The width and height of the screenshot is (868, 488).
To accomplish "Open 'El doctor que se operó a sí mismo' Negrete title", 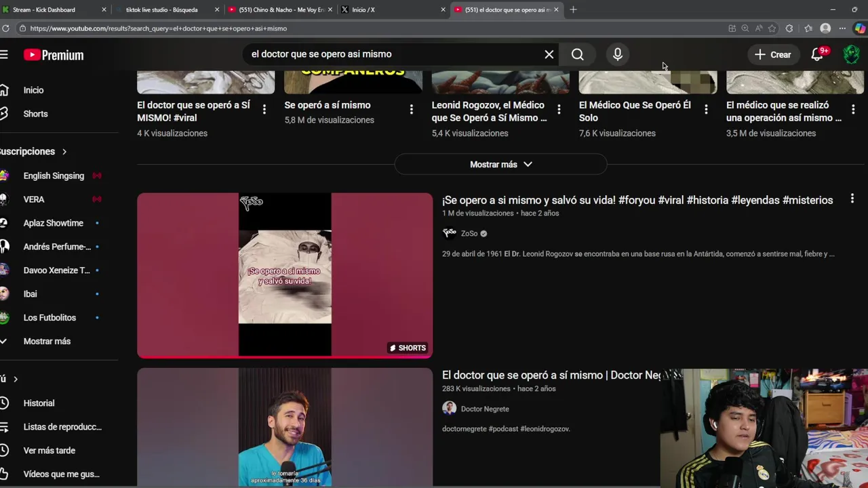I will (x=551, y=375).
